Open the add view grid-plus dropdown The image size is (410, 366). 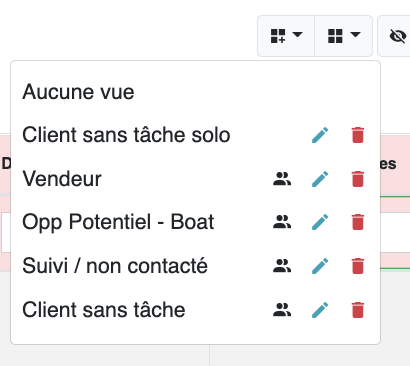(286, 36)
